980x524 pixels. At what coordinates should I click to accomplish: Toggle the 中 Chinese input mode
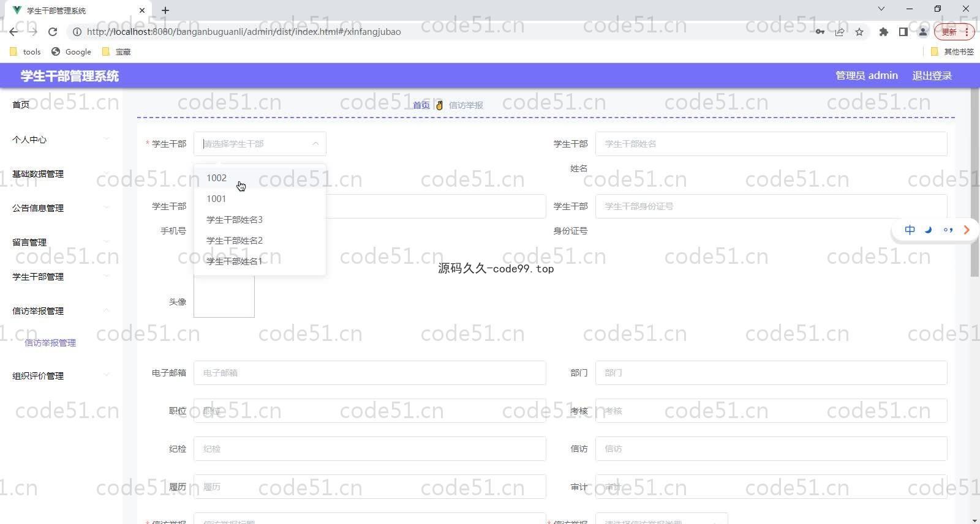coord(910,230)
